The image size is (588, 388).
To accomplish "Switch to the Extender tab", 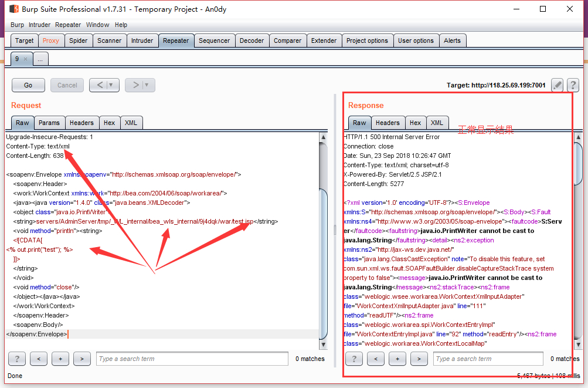I will click(x=324, y=41).
